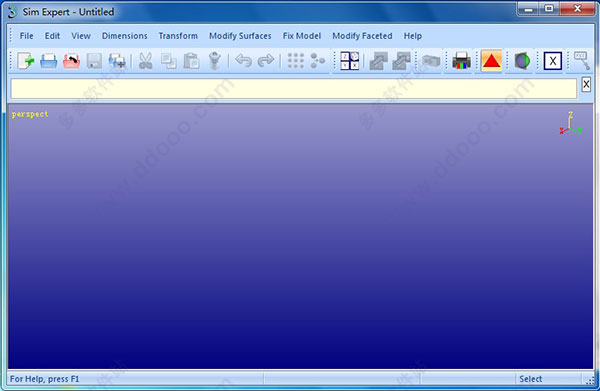Click the Copy icon
Viewport: 600px width, 391px height.
(168, 61)
